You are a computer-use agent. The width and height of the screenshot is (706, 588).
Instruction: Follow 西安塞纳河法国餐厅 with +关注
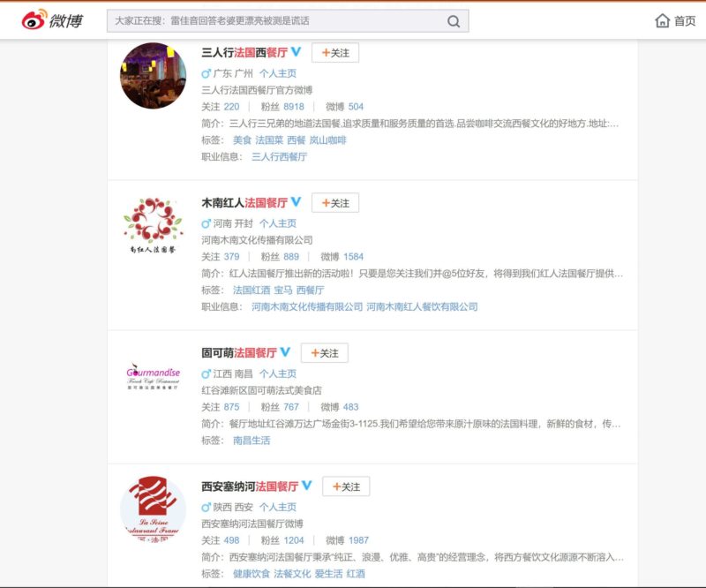(x=346, y=486)
